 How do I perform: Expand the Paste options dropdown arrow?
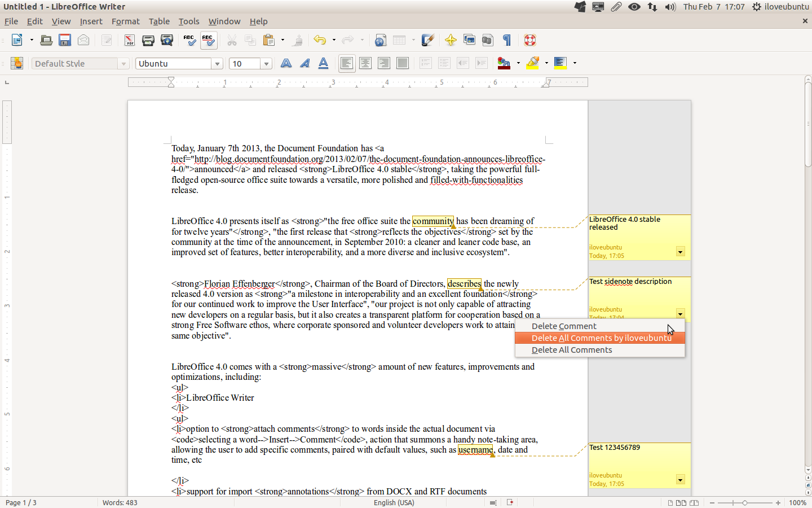pyautogui.click(x=283, y=40)
